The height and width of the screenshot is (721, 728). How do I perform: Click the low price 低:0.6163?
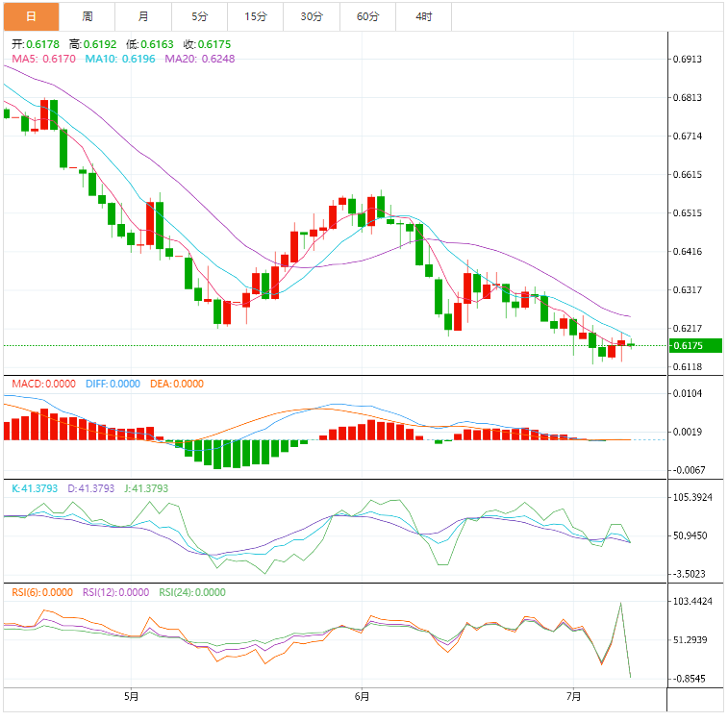(150, 44)
